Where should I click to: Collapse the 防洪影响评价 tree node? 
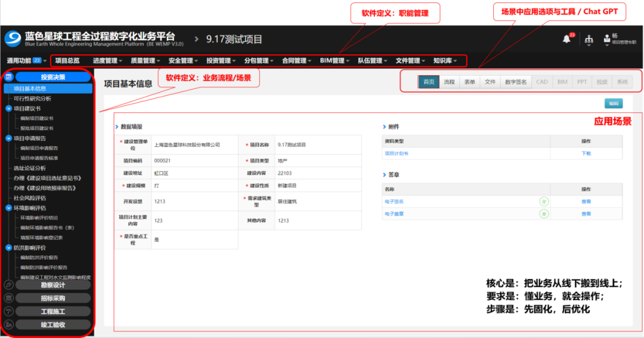pos(8,247)
